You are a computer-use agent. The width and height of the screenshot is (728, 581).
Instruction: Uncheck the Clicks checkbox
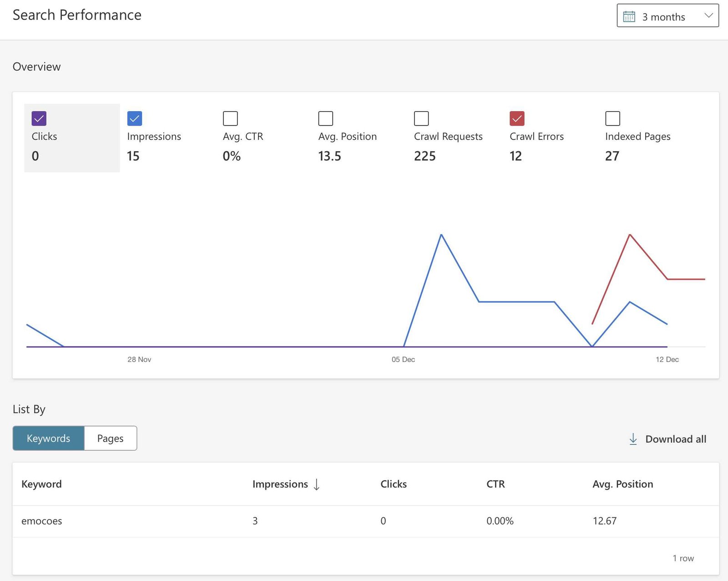tap(39, 118)
